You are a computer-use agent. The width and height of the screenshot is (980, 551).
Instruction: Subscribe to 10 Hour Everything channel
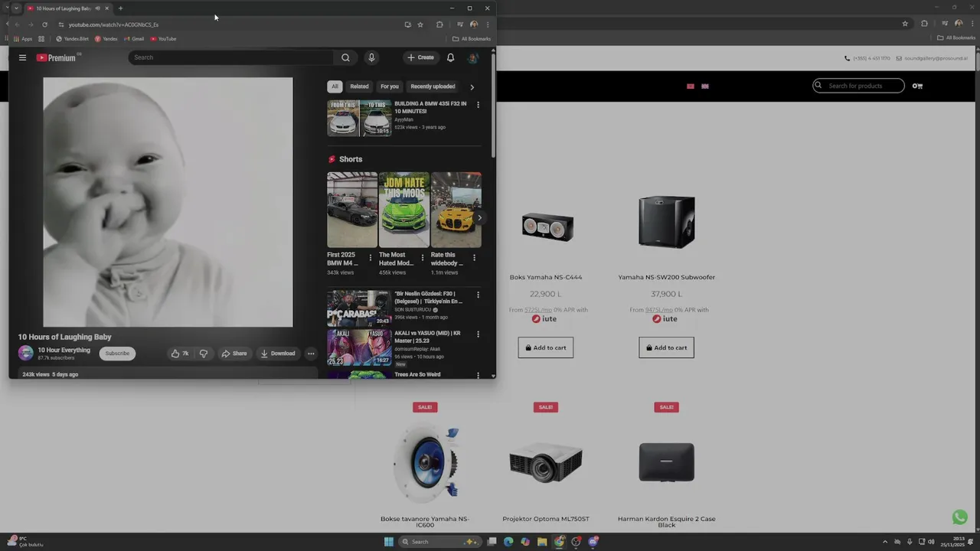click(117, 354)
